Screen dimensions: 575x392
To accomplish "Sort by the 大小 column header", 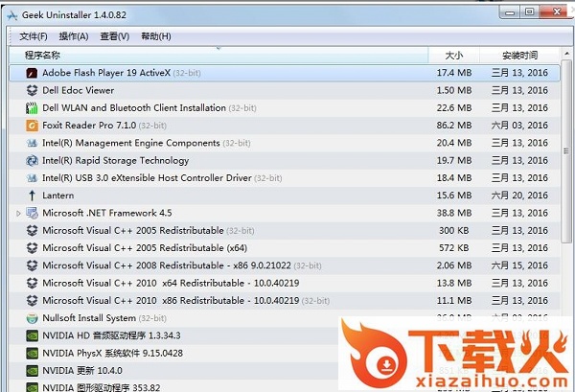I will click(x=454, y=56).
